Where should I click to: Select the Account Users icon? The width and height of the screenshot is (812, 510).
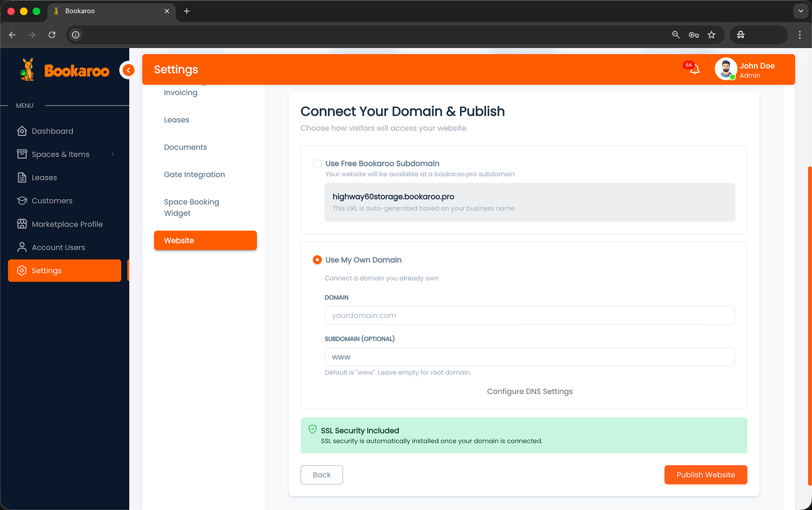22,247
